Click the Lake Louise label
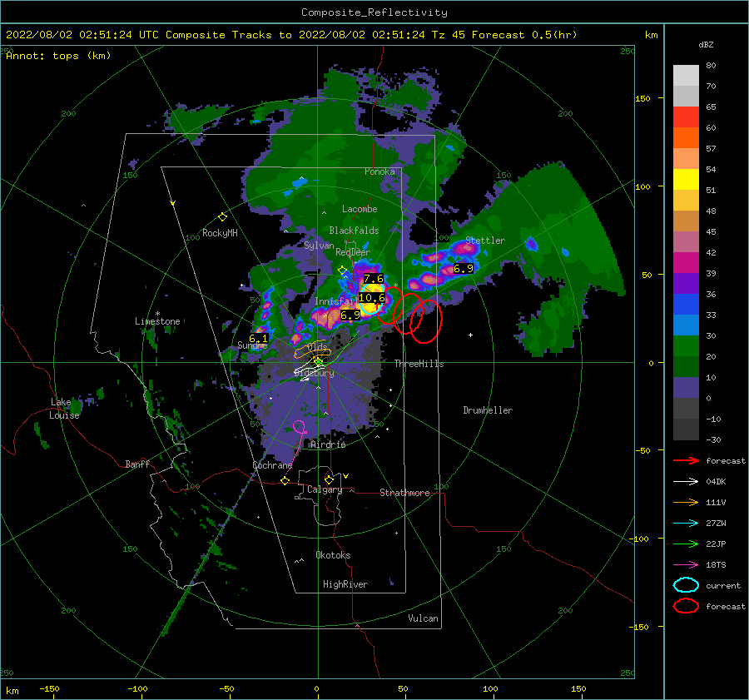The height and width of the screenshot is (700, 749). (x=64, y=409)
